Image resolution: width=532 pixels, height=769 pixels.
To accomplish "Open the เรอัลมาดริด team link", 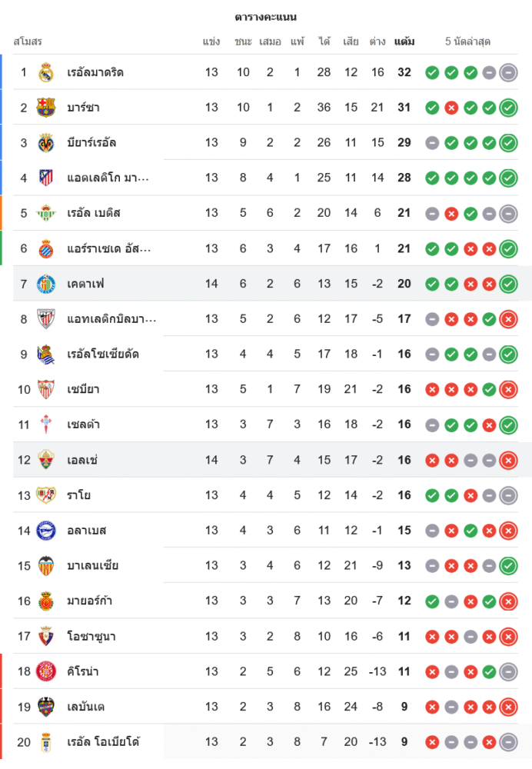I will point(95,72).
